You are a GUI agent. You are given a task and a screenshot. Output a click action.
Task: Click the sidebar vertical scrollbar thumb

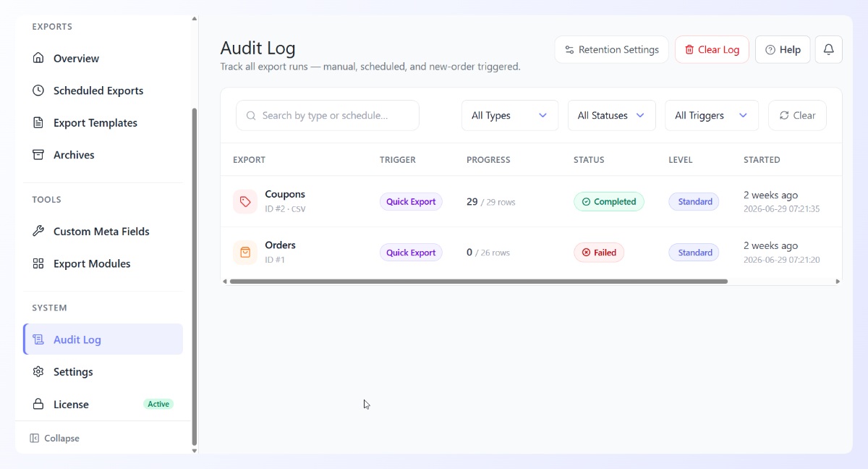coord(194,276)
